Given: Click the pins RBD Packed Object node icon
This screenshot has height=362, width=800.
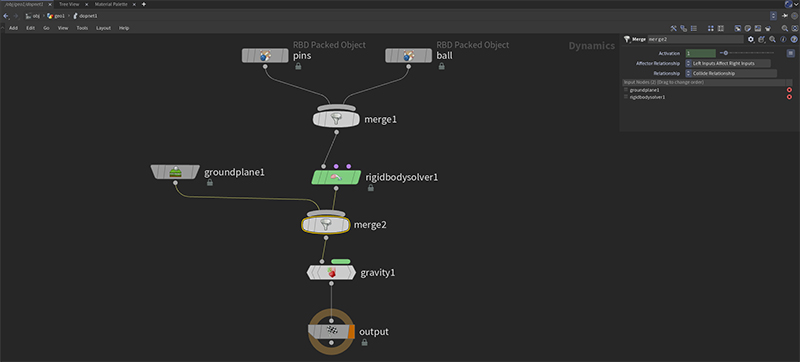Looking at the screenshot, I should 265,56.
